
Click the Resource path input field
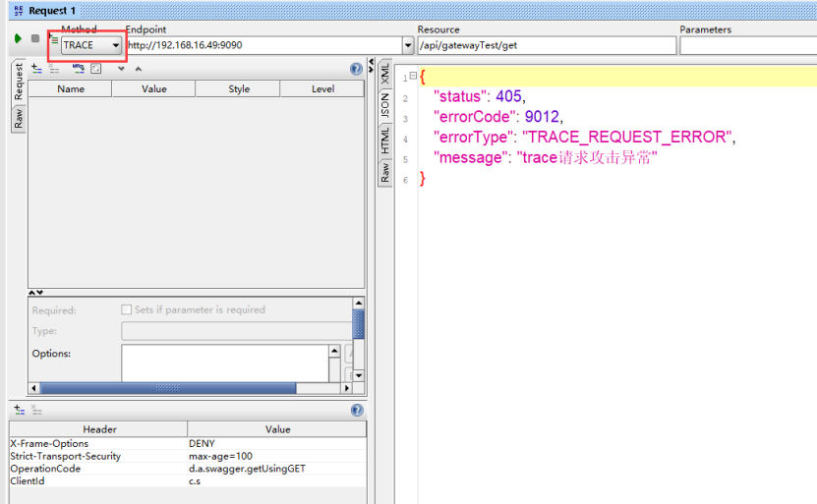[x=546, y=45]
